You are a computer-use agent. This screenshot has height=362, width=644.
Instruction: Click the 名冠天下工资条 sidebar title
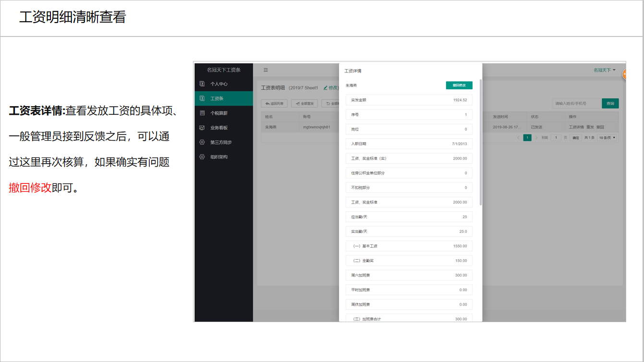point(224,70)
